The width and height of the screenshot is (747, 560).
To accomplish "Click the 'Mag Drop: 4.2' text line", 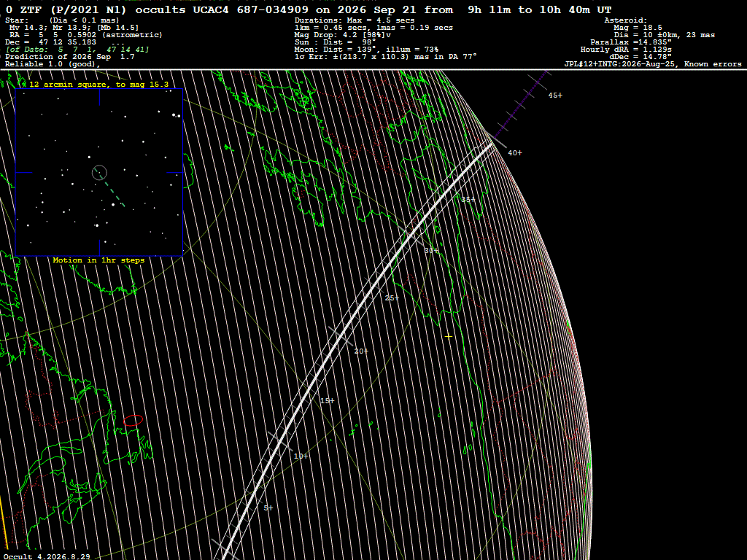I will click(x=343, y=35).
